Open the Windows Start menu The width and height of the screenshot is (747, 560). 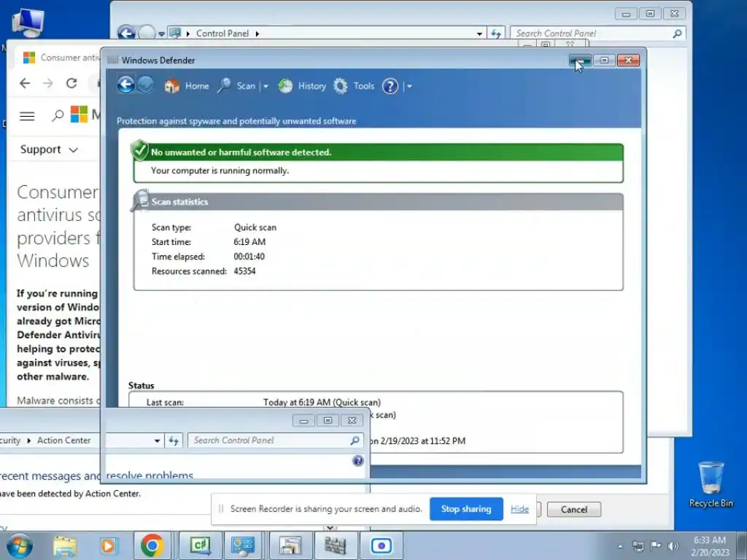pos(19,545)
